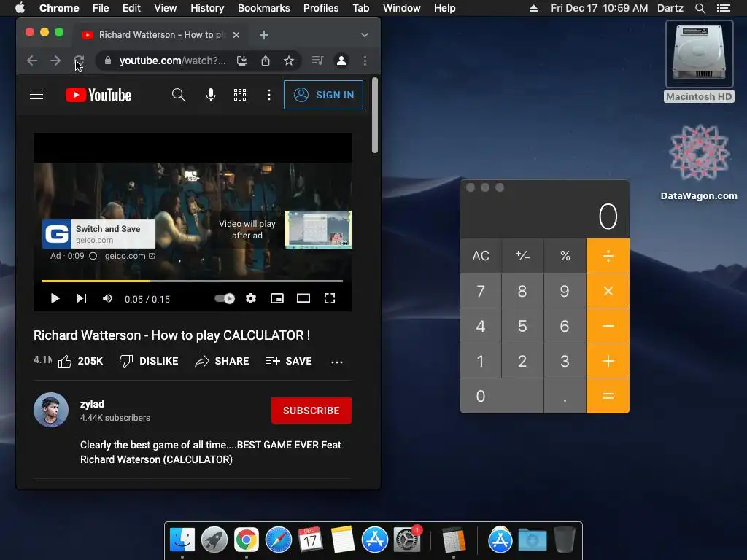
Task: Click equals key on Calculator
Action: (x=608, y=396)
